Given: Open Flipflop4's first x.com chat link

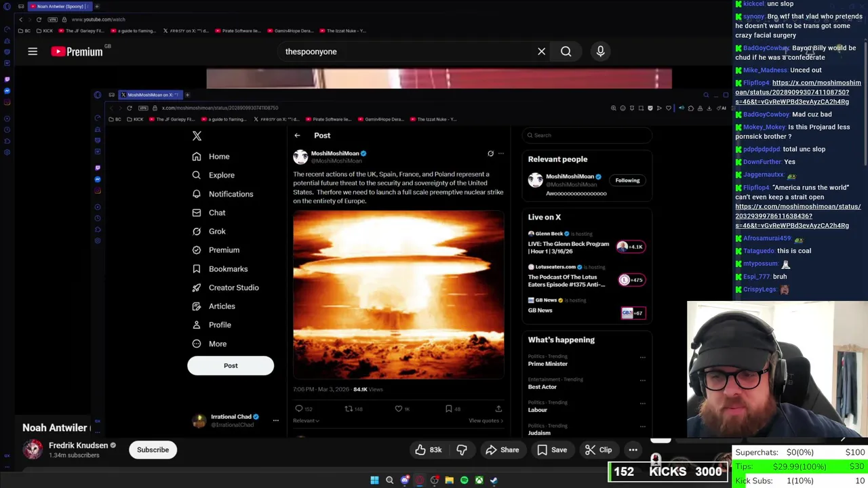Looking at the screenshot, I should click(x=798, y=92).
